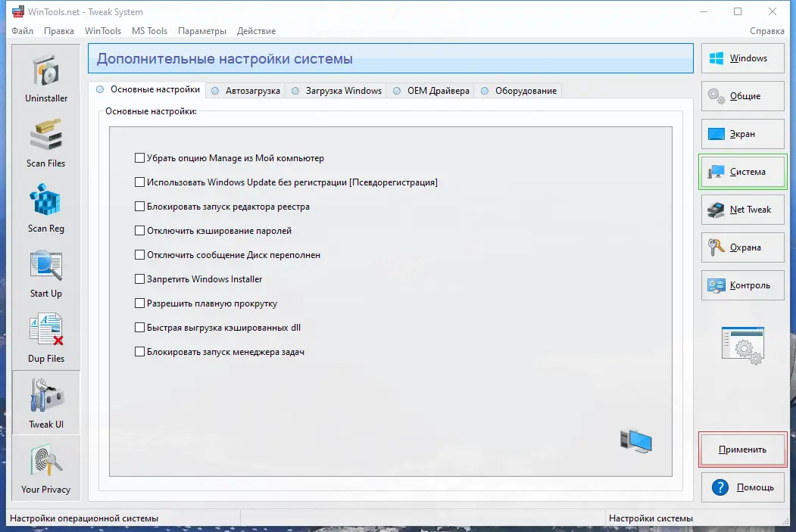Open the Scan Reg registry cleaner
Screen dimensions: 796x532
[x=45, y=207]
